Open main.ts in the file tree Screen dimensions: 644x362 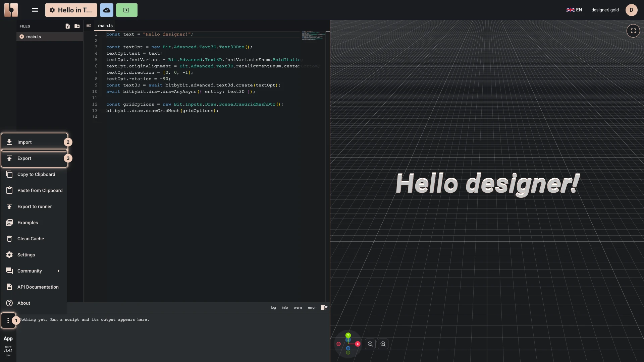pyautogui.click(x=50, y=37)
